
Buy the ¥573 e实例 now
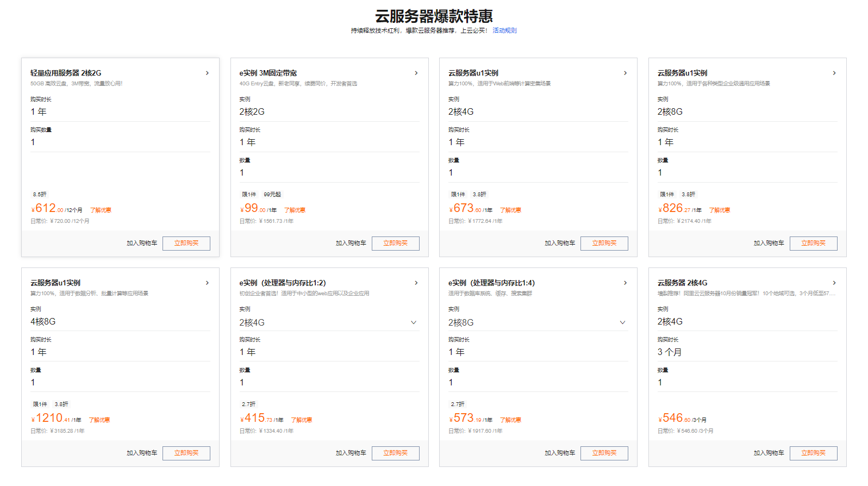pyautogui.click(x=604, y=453)
